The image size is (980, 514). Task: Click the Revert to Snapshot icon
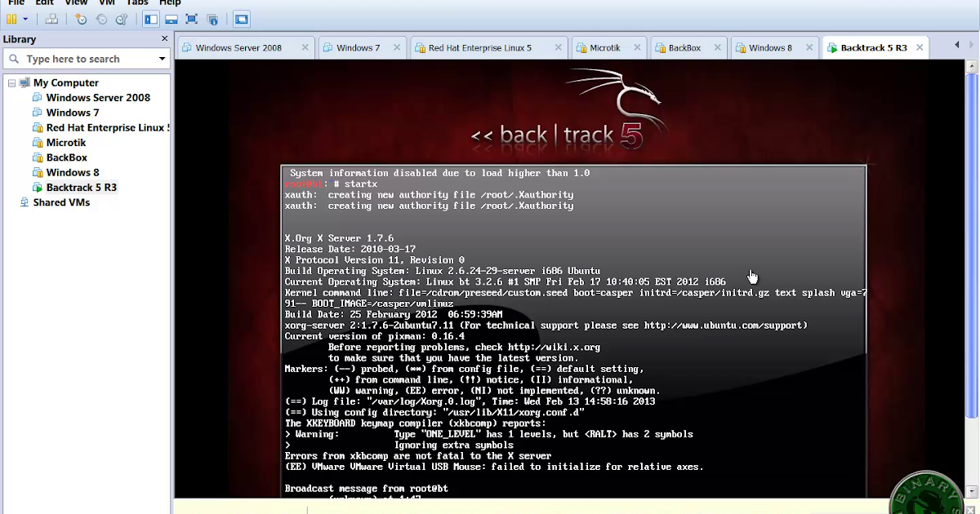tap(101, 19)
